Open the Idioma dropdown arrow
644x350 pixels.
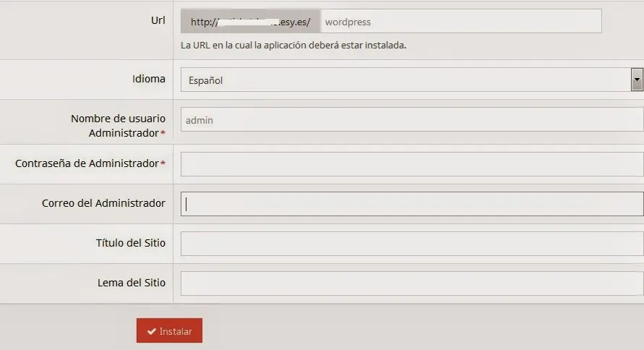(x=637, y=80)
